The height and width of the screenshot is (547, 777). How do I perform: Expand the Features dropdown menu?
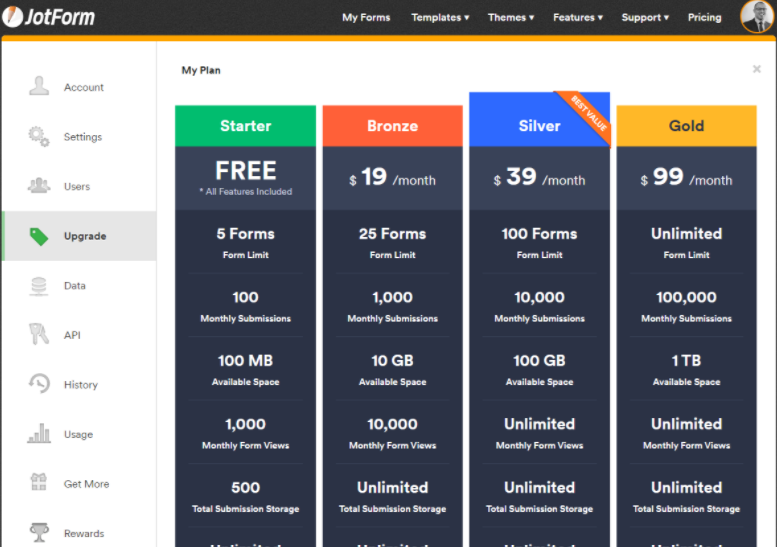tap(578, 17)
